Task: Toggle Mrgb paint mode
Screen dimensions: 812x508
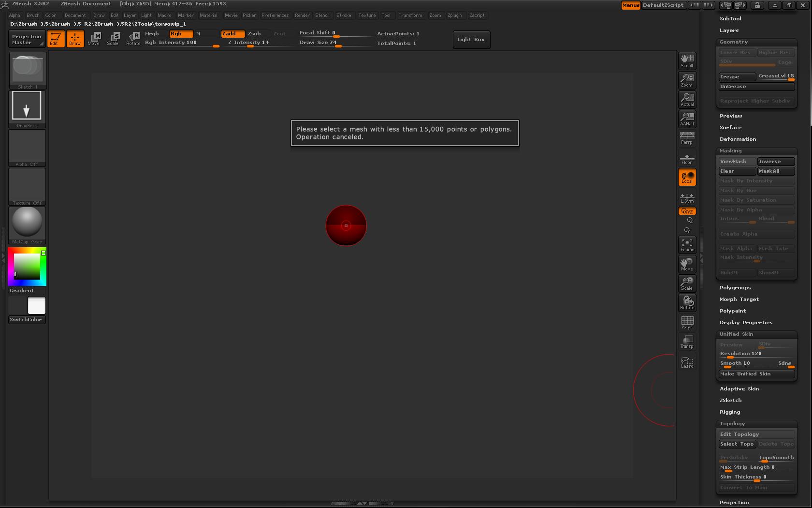Action: [x=156, y=34]
